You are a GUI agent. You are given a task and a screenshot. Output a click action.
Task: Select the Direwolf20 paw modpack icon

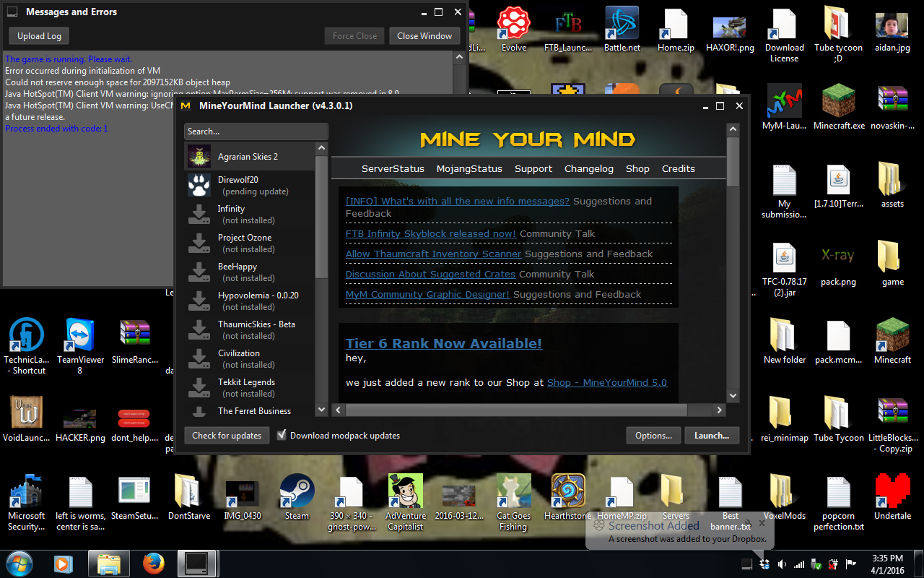199,185
